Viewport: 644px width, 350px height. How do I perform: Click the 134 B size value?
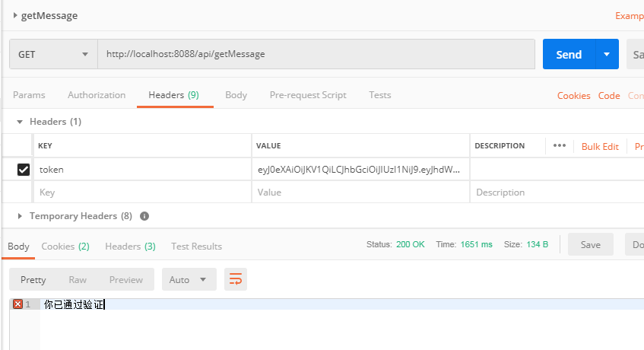[538, 244]
